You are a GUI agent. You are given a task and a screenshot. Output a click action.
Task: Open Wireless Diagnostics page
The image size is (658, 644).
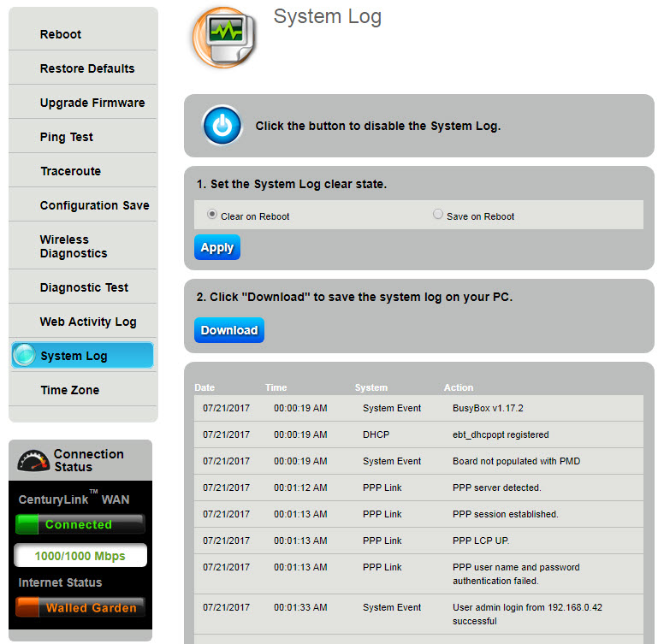click(74, 246)
